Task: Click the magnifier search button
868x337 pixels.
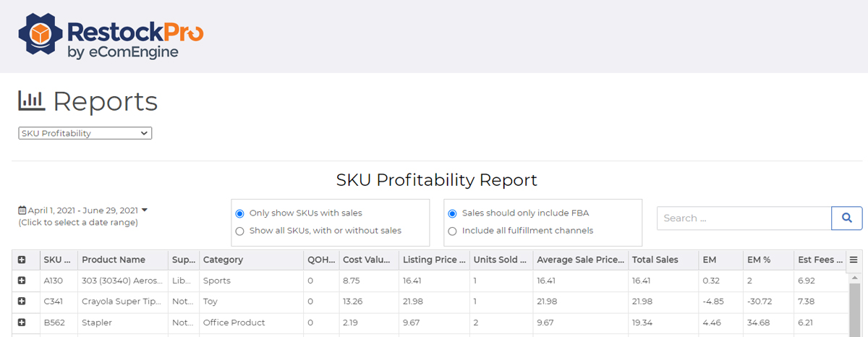Action: pyautogui.click(x=847, y=218)
